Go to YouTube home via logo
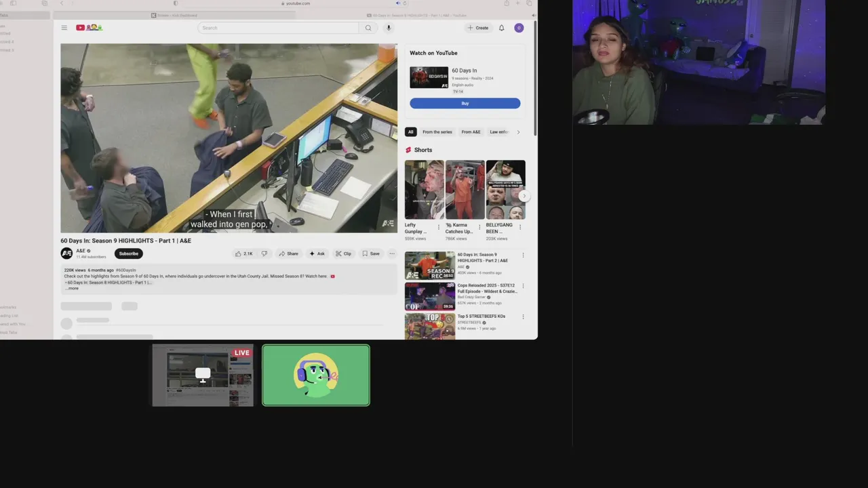868x488 pixels. 89,28
